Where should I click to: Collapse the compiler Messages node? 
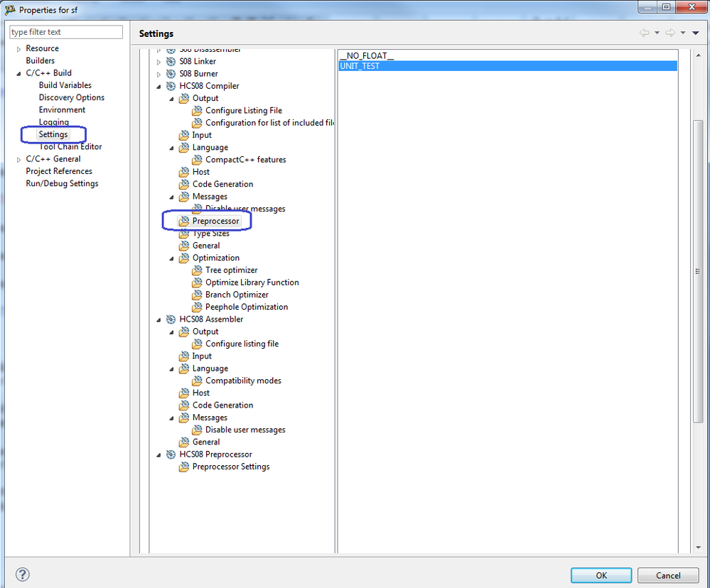(x=171, y=197)
